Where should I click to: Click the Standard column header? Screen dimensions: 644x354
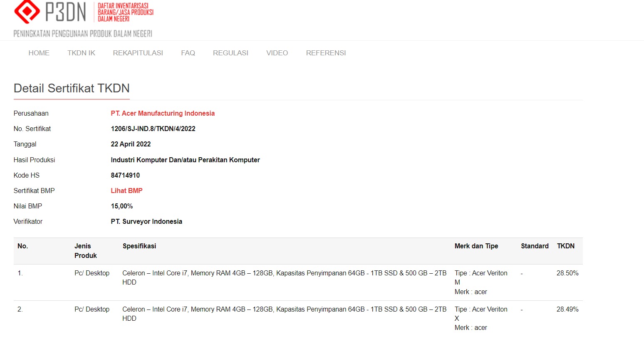535,246
